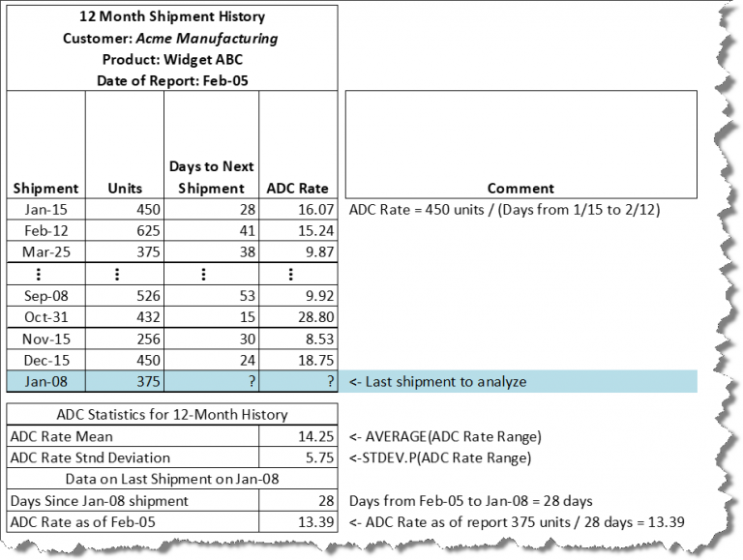Click the Days to Next Shipment header
Viewport: 743px width, 560px height.
(211, 177)
